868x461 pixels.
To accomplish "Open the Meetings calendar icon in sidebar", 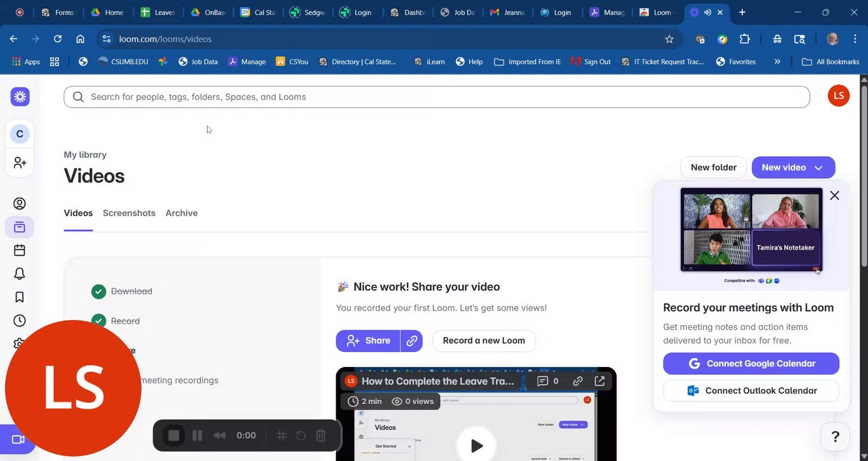I will 20,250.
